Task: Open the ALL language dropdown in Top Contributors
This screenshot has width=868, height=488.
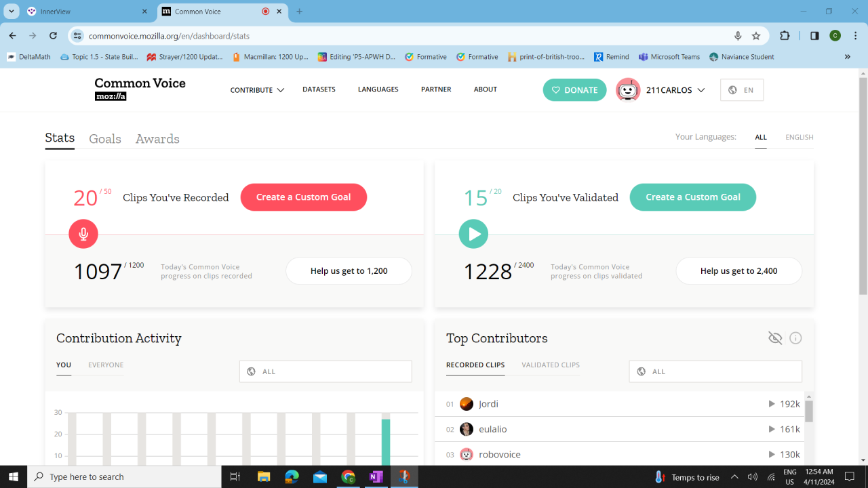Action: pos(715,371)
